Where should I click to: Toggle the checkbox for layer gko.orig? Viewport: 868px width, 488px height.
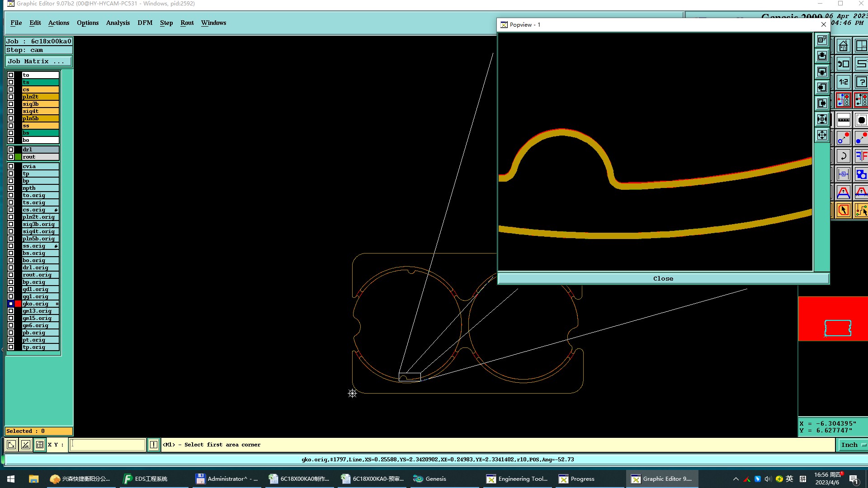[11, 304]
